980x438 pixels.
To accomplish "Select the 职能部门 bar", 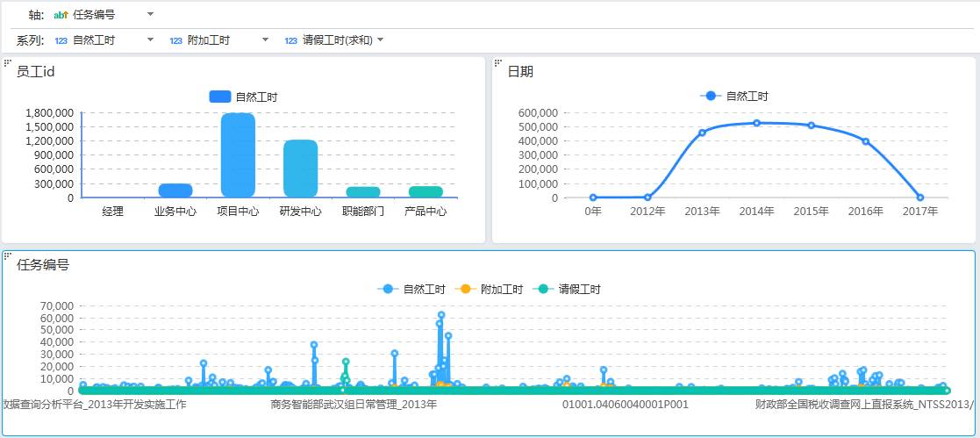I will point(363,192).
